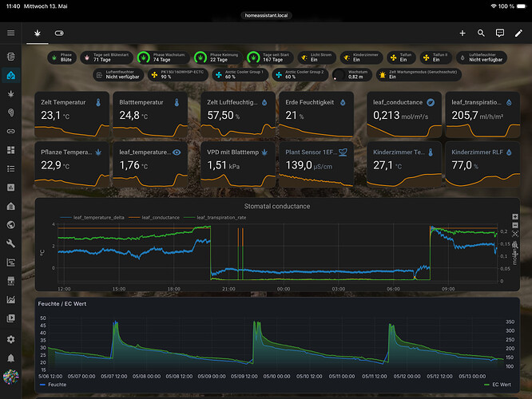The height and width of the screenshot is (399, 532).
Task: Open the dashboard search magnifier
Action: point(481,33)
